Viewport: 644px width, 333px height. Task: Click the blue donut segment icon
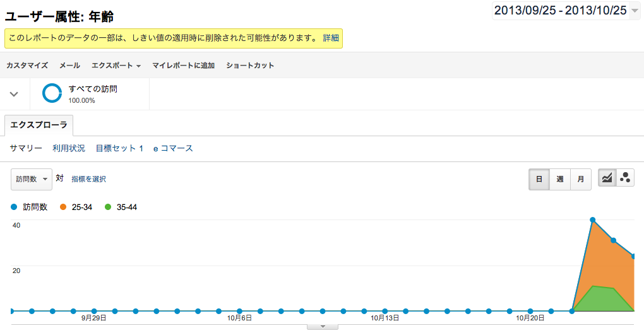[x=52, y=93]
